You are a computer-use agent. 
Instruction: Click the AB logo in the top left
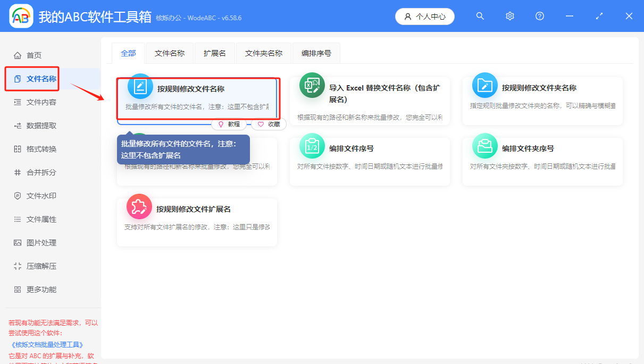21,16
